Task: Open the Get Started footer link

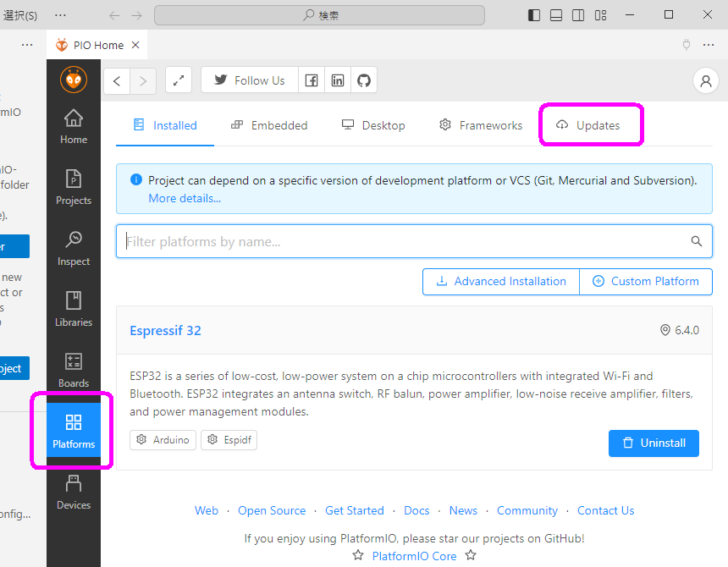Action: coord(355,510)
